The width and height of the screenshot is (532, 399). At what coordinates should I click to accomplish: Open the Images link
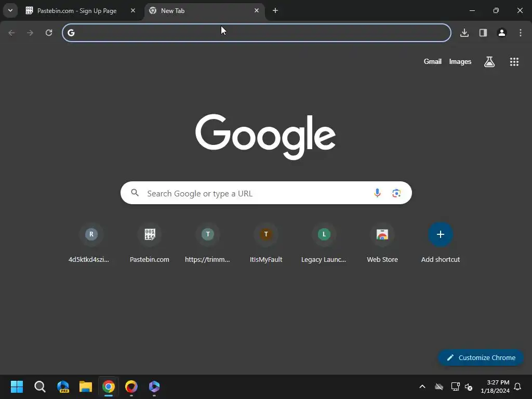coord(460,61)
